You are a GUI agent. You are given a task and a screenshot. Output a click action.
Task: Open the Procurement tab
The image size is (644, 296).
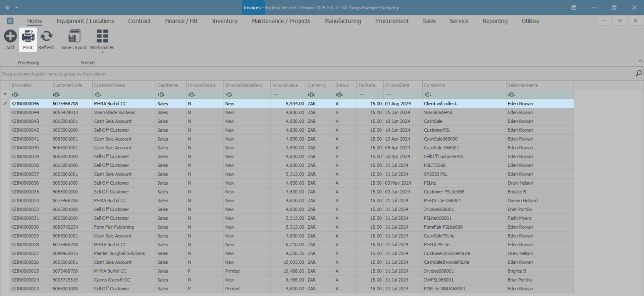pyautogui.click(x=392, y=21)
